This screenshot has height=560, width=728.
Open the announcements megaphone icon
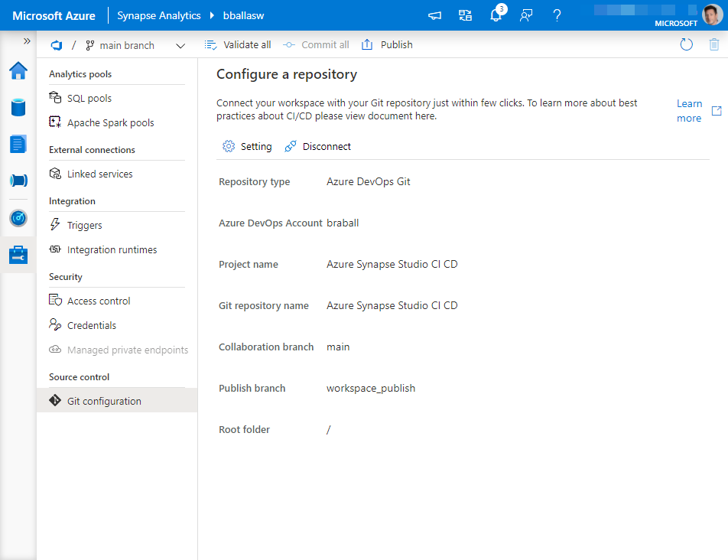click(x=434, y=15)
